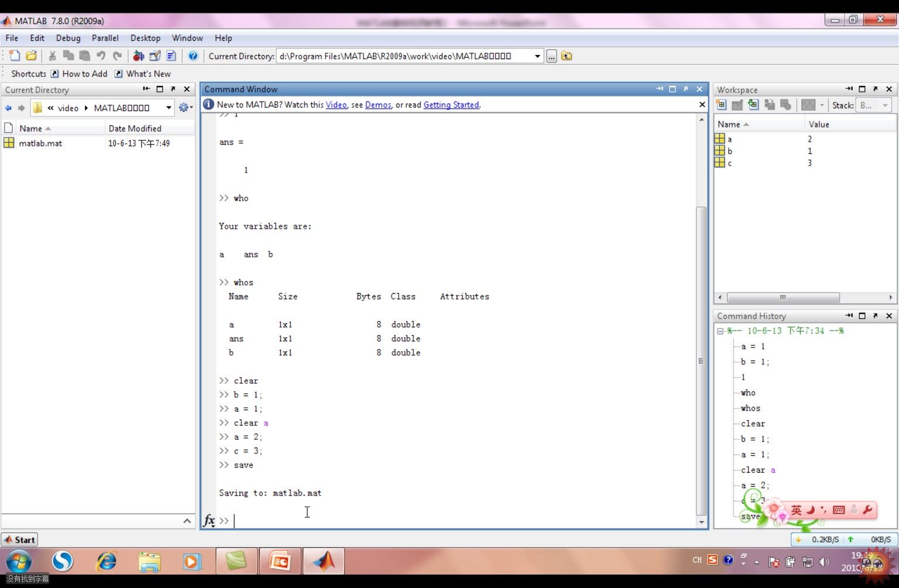This screenshot has height=588, width=899.
Task: Go up one directory level icon
Action: tap(567, 56)
